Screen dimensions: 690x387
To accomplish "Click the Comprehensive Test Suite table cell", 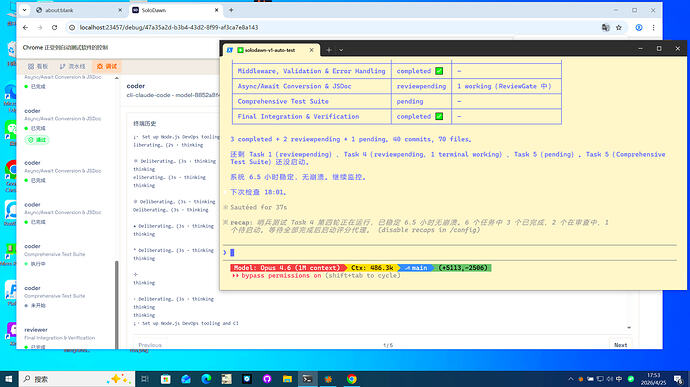I will coord(311,101).
